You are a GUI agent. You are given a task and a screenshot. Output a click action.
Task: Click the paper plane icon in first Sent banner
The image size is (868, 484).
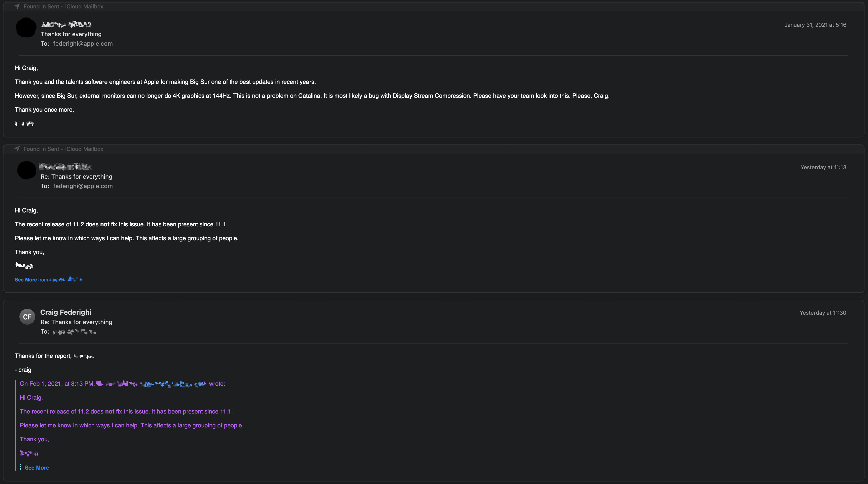click(17, 6)
